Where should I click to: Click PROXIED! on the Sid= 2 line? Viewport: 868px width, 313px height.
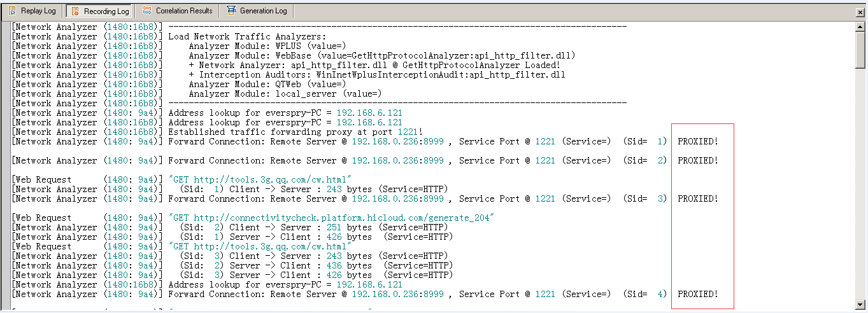(698, 160)
